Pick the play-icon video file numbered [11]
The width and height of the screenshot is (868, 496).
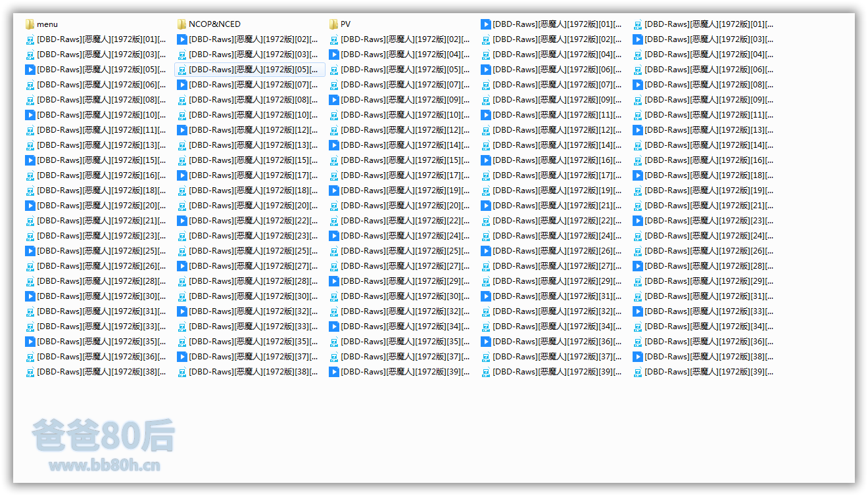(x=552, y=115)
